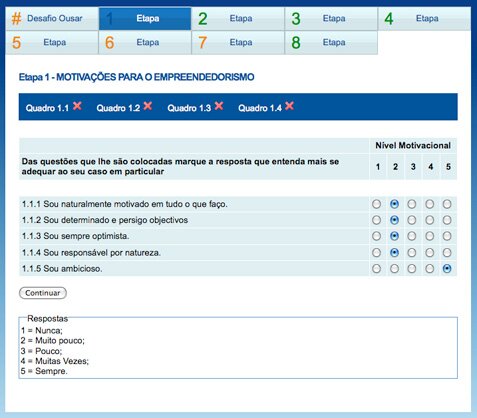Open the Etapa 2 tab
Screen dimensions: 477x418
(x=238, y=19)
